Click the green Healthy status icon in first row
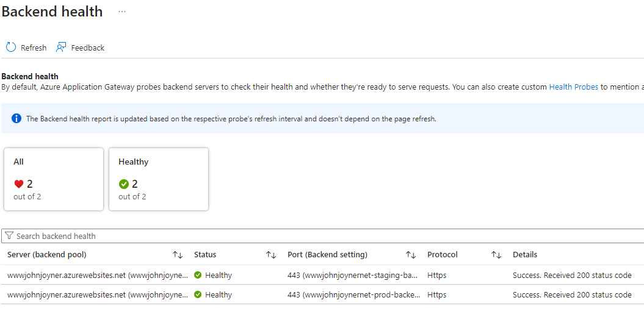The image size is (644, 317). tap(198, 276)
